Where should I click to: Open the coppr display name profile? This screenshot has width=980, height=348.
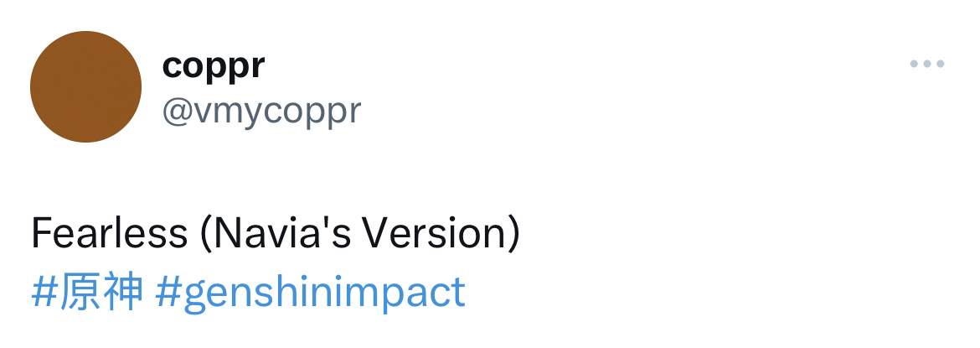(214, 65)
